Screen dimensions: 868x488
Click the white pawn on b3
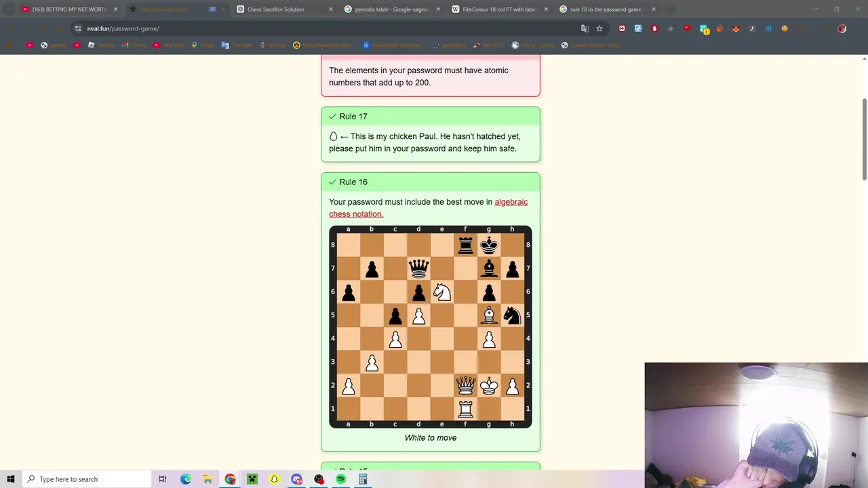coord(372,363)
